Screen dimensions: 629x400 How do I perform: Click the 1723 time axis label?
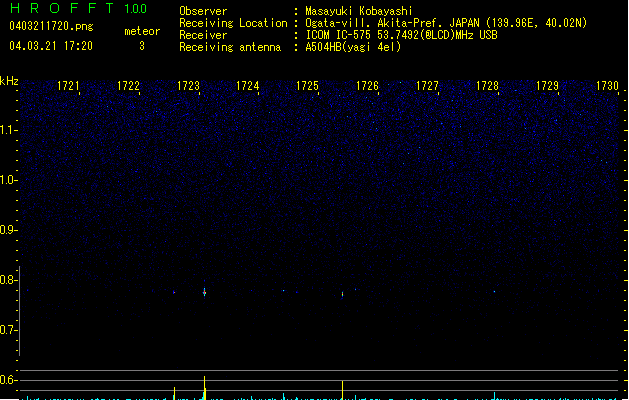188,86
